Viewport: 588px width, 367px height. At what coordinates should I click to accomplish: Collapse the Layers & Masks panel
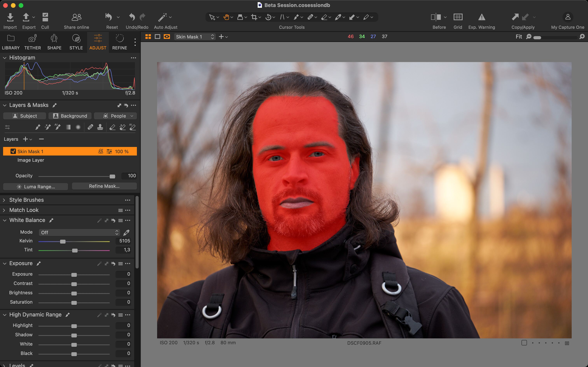point(5,105)
